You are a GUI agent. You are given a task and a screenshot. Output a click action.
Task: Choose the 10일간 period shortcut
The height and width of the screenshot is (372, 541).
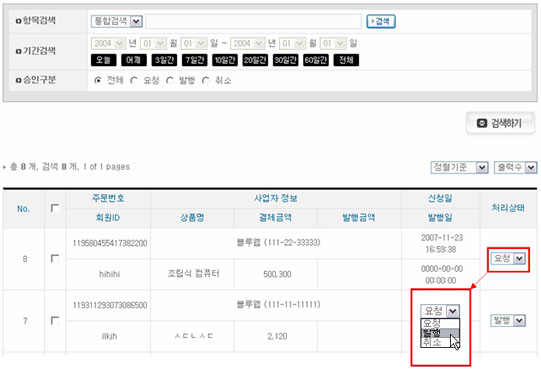(225, 60)
